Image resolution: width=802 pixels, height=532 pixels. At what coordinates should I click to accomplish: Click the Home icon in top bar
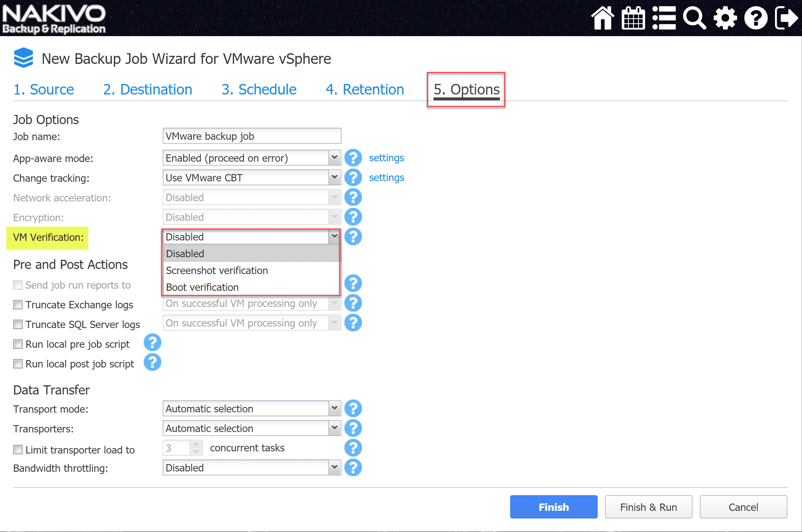(x=602, y=18)
